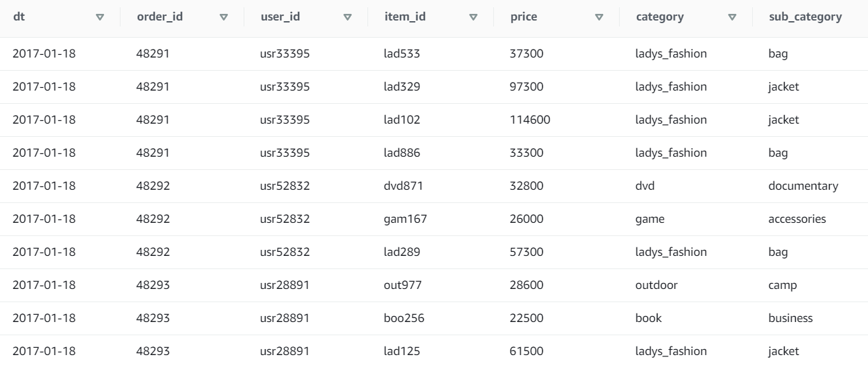The image size is (868, 365).
Task: Sort category column using its triangle
Action: (732, 18)
